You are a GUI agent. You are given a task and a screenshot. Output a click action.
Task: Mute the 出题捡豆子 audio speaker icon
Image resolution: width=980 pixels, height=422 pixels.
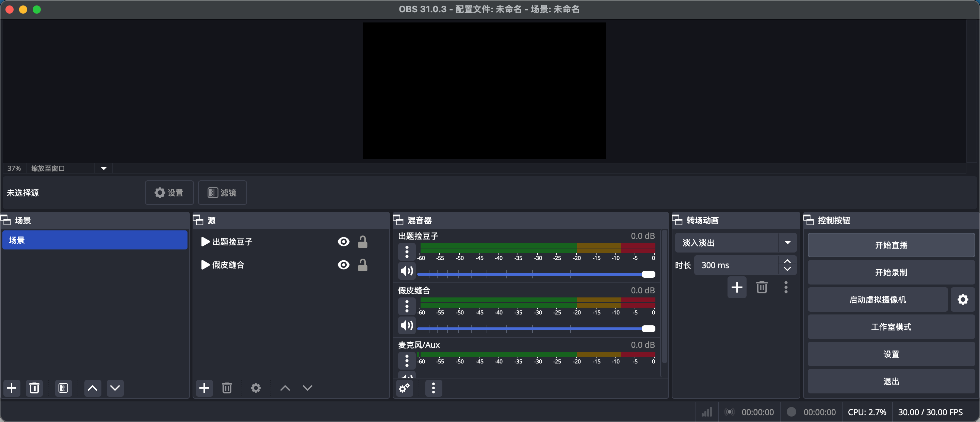tap(407, 271)
